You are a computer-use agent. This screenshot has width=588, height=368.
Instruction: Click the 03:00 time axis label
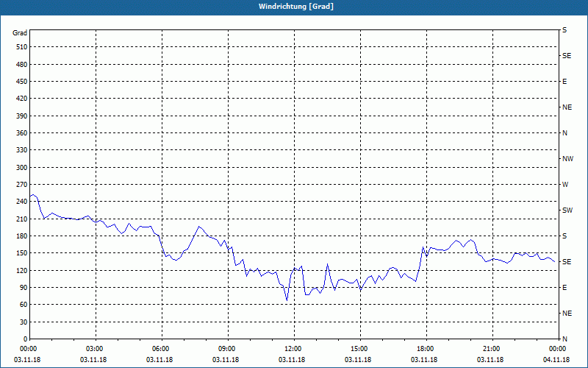tap(96, 349)
